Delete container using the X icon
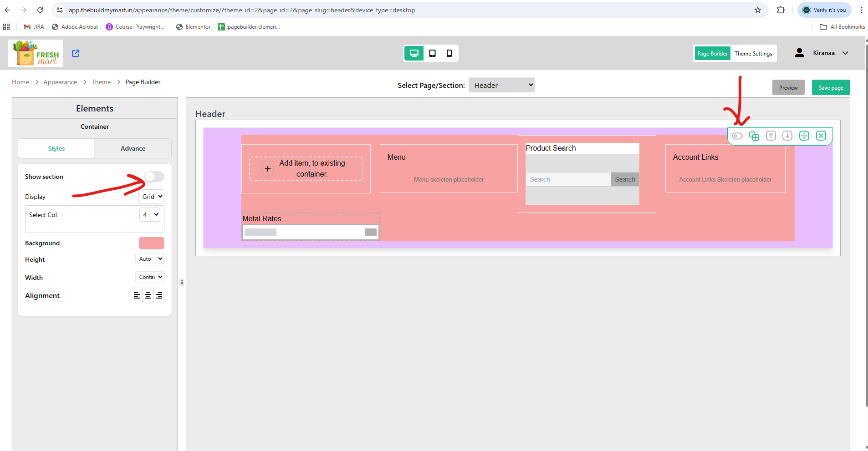This screenshot has width=868, height=451. tap(821, 136)
